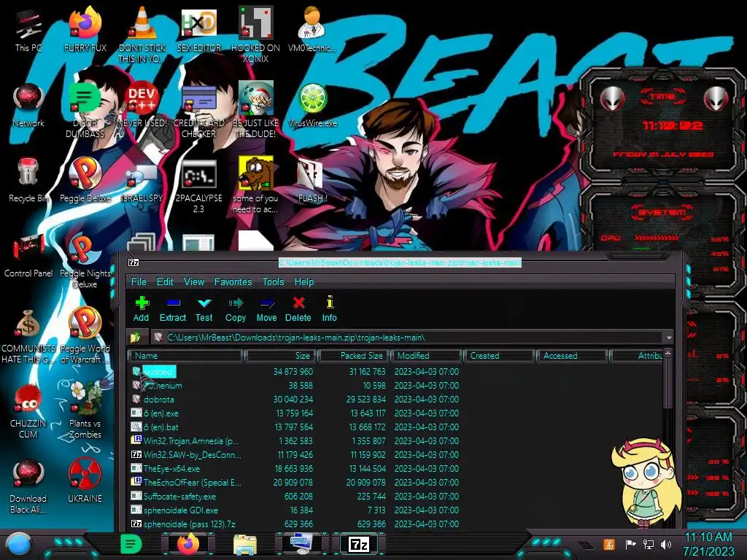Sort files by Size column header
747x560 pixels.
[281, 356]
